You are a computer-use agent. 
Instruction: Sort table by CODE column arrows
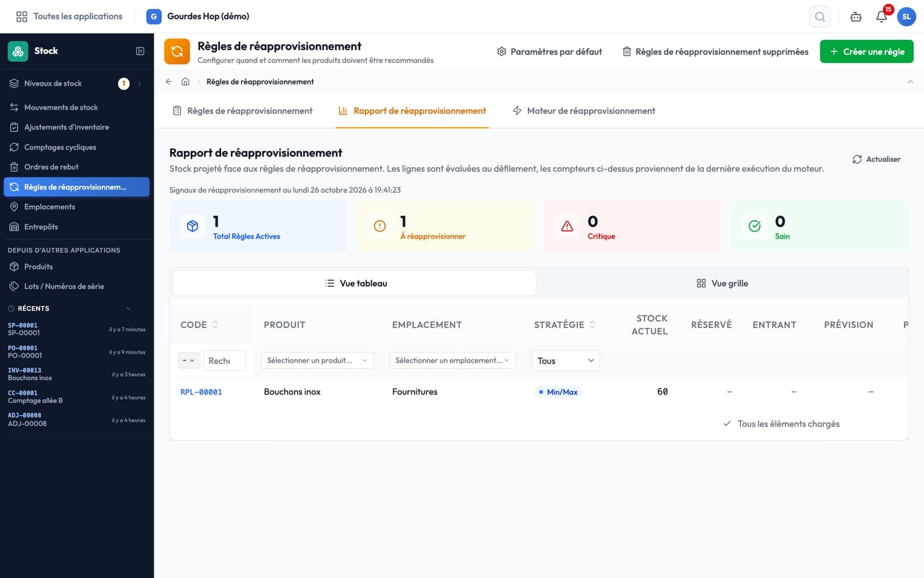[215, 325]
